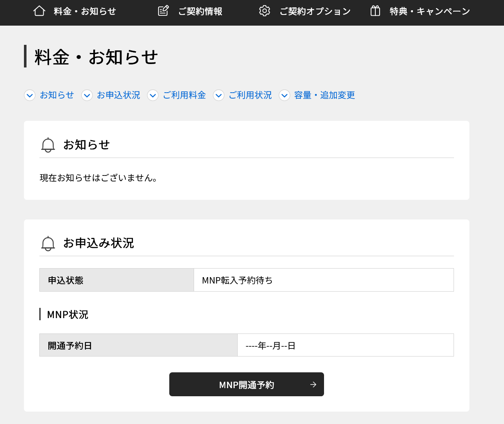504x424 pixels.
Task: Click the home icon in top navigation
Action: coord(39,11)
